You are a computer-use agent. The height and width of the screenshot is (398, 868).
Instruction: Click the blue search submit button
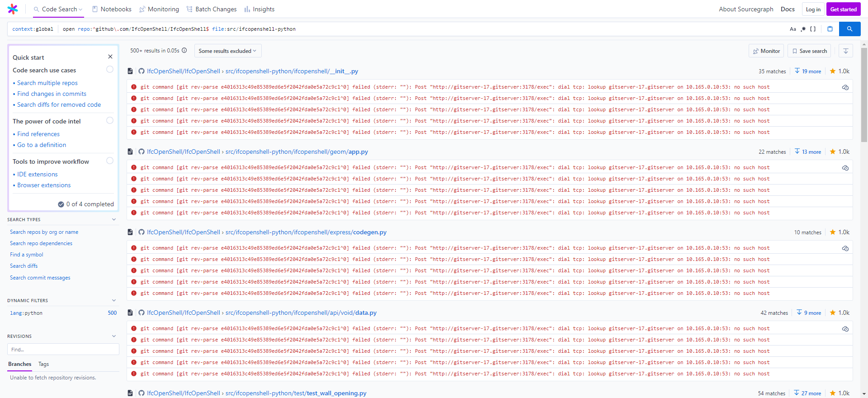click(x=849, y=29)
